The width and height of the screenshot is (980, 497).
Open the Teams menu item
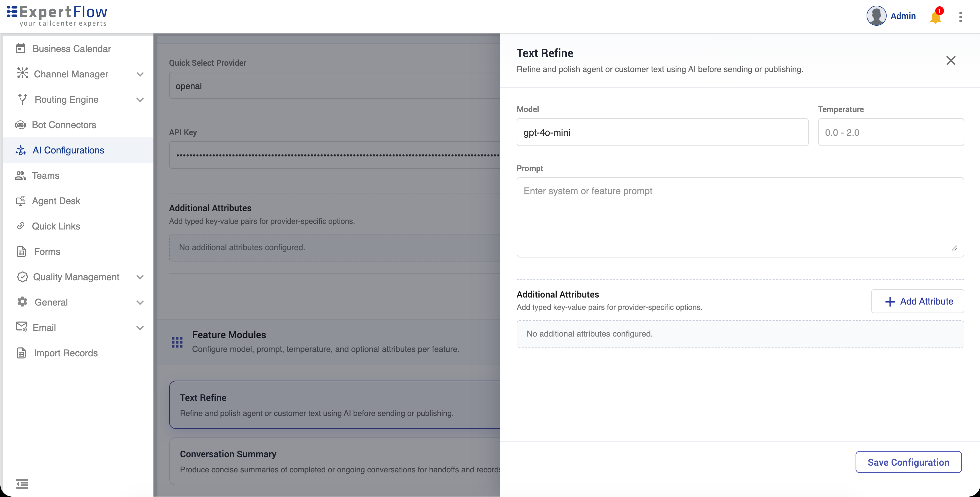click(78, 175)
